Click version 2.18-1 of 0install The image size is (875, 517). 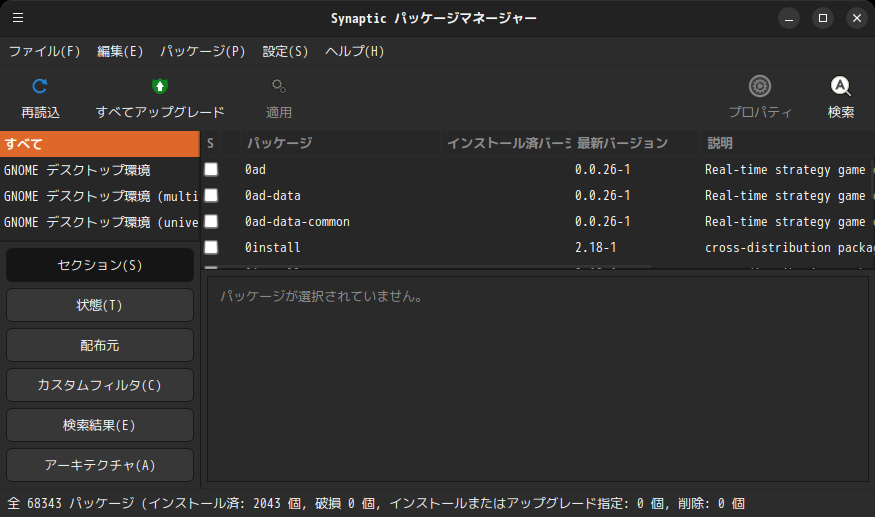pos(595,247)
